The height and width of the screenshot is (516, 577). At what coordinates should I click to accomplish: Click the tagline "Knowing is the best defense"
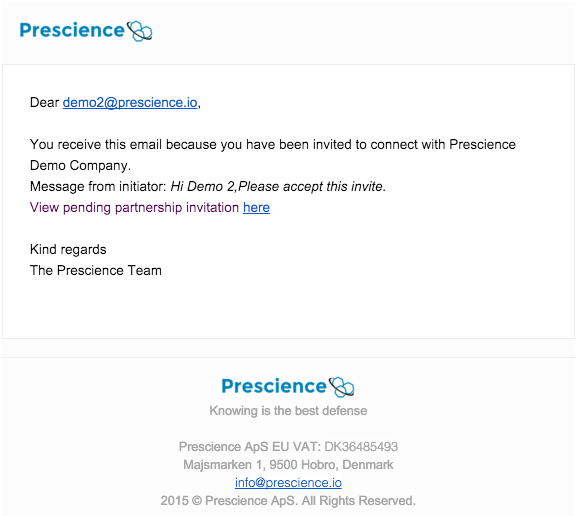288,410
